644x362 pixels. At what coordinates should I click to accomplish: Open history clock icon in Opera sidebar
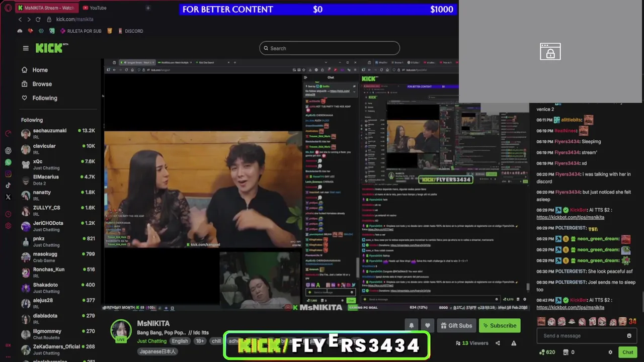[x=8, y=214]
